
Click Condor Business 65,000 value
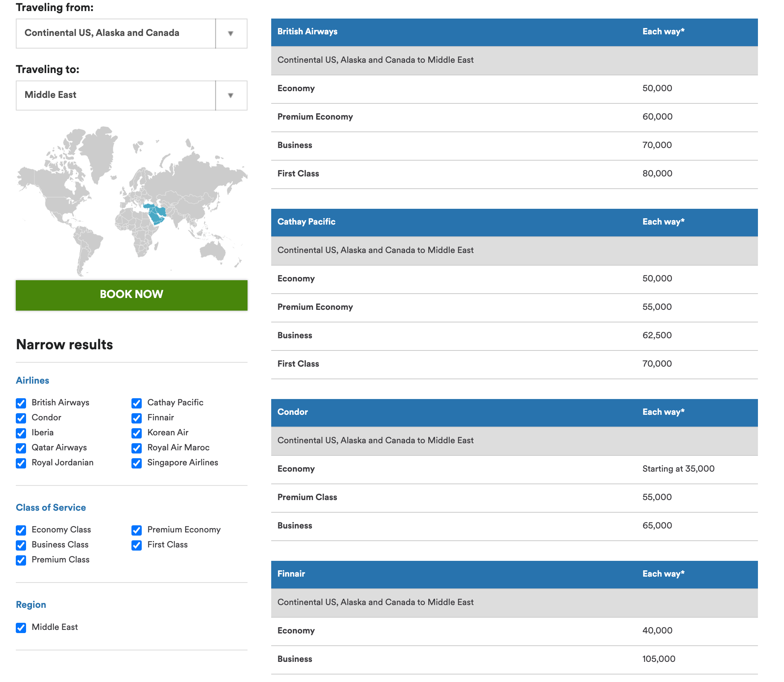657,526
